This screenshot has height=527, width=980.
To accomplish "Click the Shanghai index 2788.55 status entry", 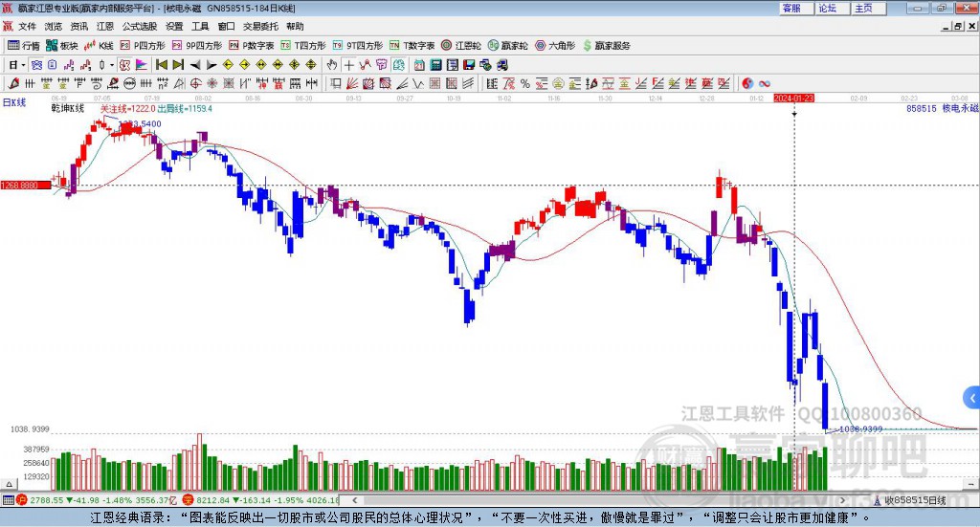I will pos(99,500).
